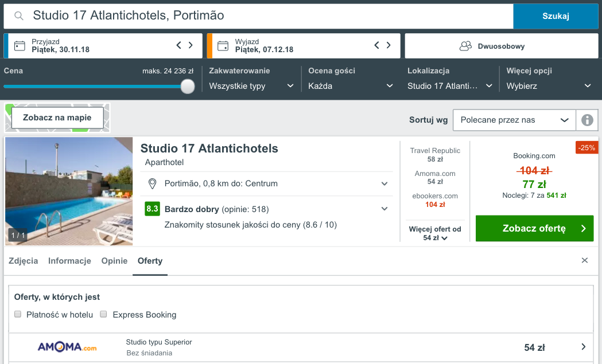Open Zakwaterowanie type dropdown
Image resolution: width=602 pixels, height=364 pixels.
[x=251, y=86]
